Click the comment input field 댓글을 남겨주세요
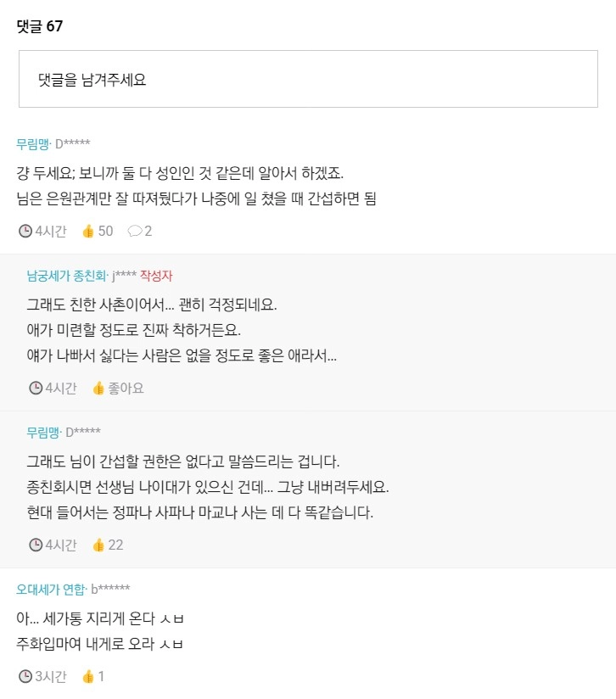616x699 pixels. [307, 80]
